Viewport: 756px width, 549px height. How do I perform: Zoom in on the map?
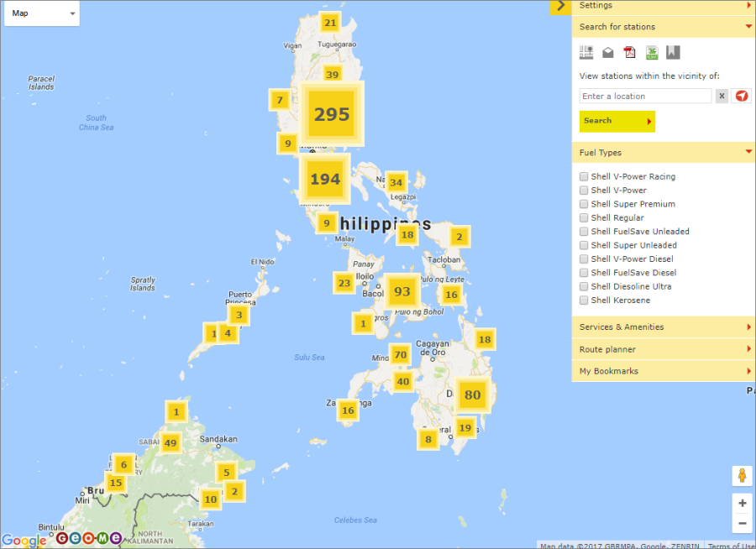tap(742, 503)
